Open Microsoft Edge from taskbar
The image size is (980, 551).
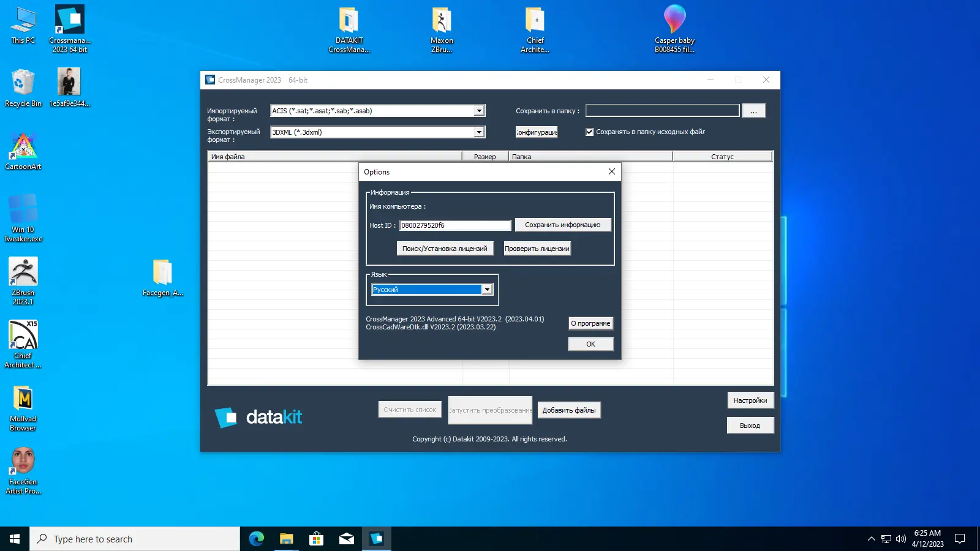pos(256,539)
